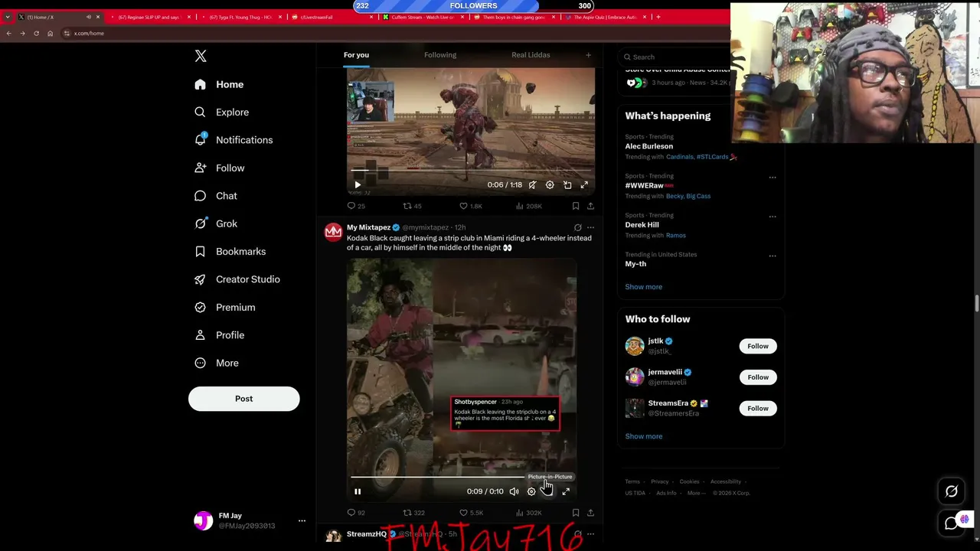Screen dimensions: 980x551
Task: Open account options next to FM Jay
Action: (x=302, y=520)
